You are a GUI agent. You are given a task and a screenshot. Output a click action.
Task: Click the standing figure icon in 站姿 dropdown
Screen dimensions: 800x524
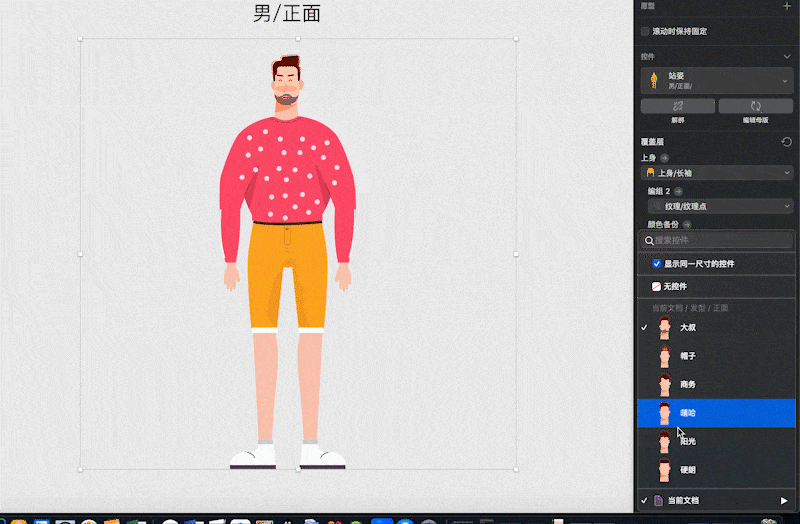pyautogui.click(x=654, y=81)
